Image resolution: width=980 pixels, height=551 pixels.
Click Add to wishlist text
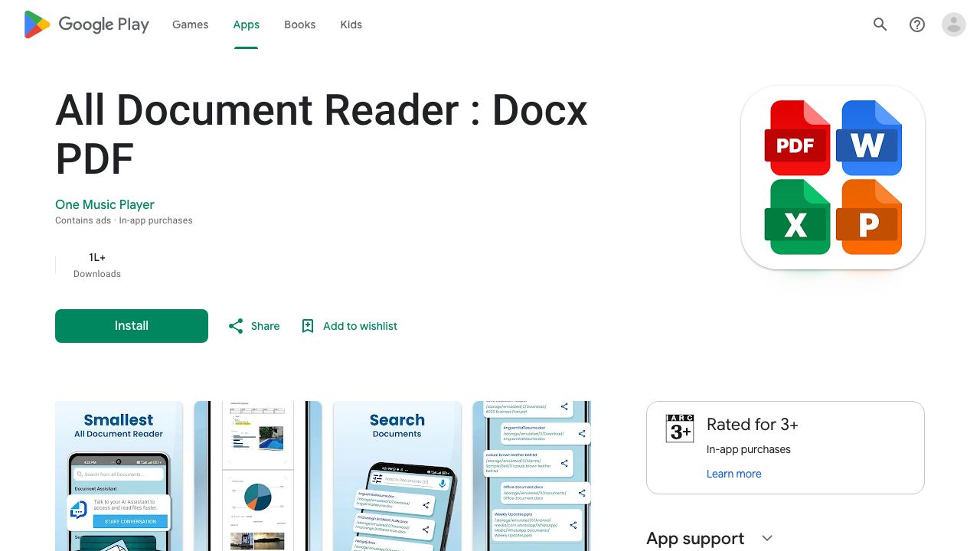click(x=360, y=326)
